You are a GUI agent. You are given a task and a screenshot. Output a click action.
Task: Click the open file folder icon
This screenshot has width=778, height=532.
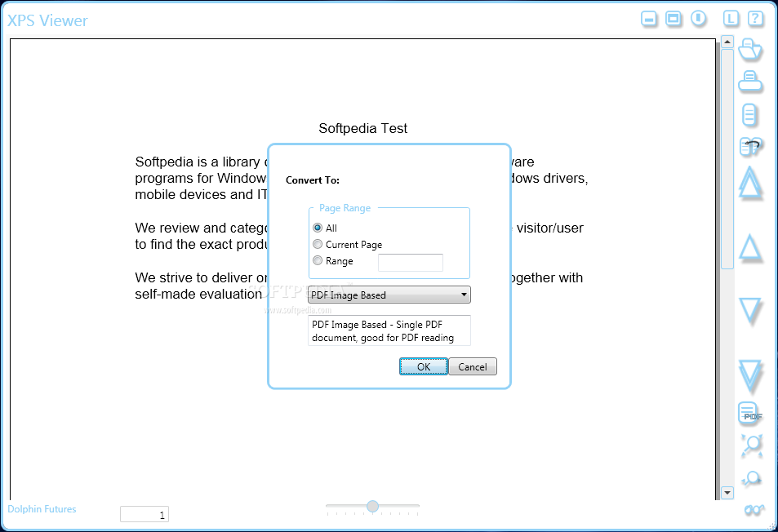[749, 49]
